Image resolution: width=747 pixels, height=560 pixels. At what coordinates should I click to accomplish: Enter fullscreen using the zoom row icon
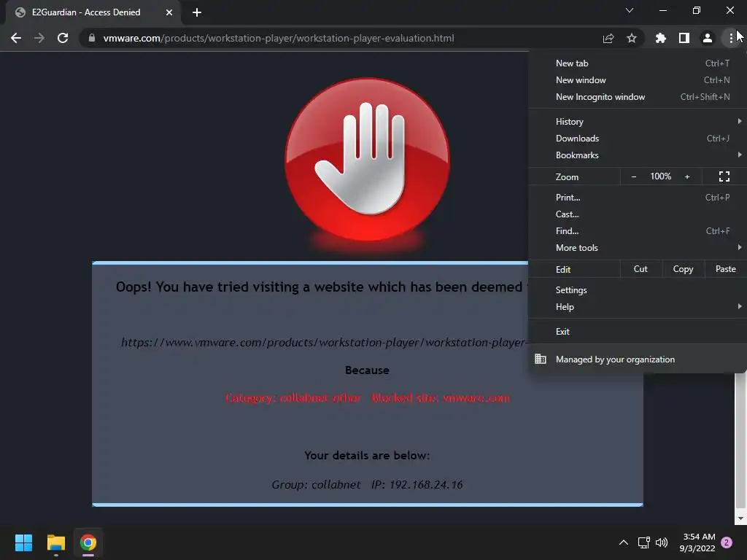point(724,176)
